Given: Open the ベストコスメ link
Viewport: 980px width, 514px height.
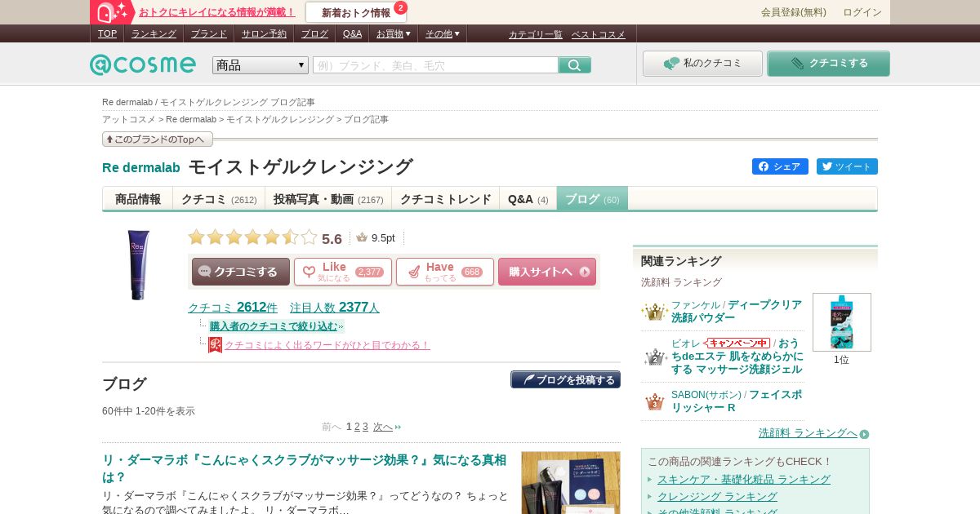Looking at the screenshot, I should click(x=599, y=34).
